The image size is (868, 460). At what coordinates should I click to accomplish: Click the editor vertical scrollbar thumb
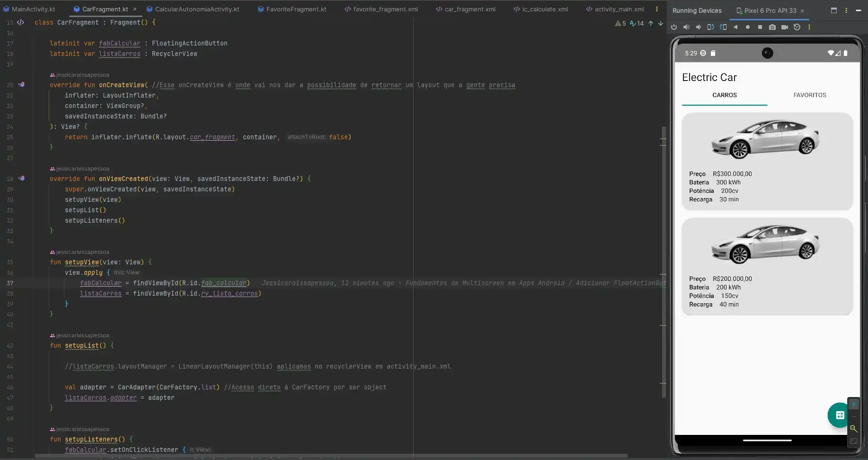(x=663, y=262)
